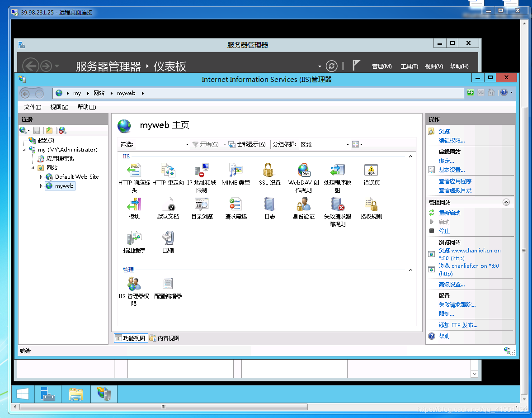Open the 文件(F) menu
The width and height of the screenshot is (532, 418).
pos(33,107)
